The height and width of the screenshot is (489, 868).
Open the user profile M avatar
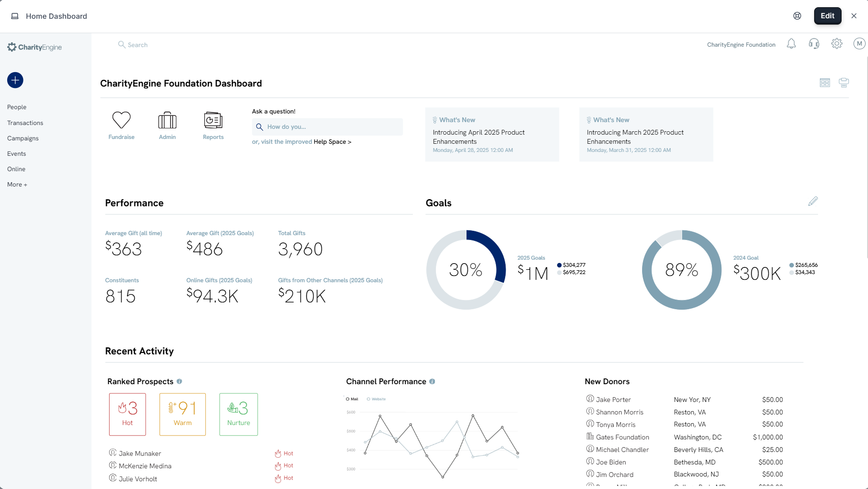[x=859, y=44]
